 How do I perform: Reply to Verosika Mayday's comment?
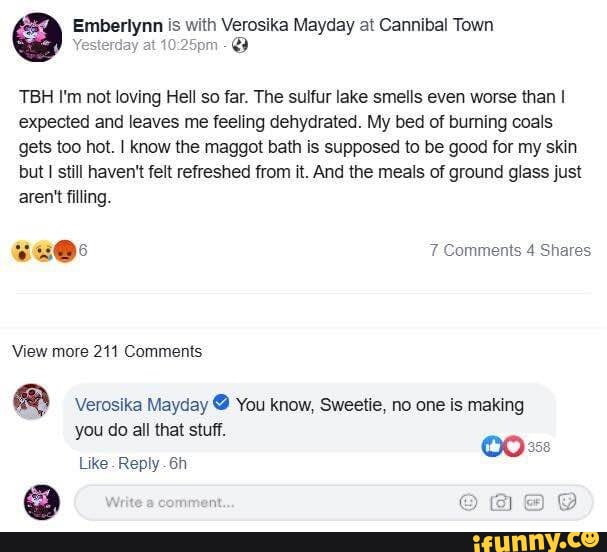(139, 464)
